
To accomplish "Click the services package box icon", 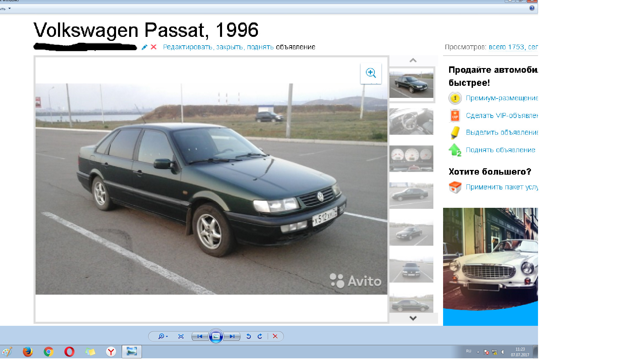I will click(455, 187).
